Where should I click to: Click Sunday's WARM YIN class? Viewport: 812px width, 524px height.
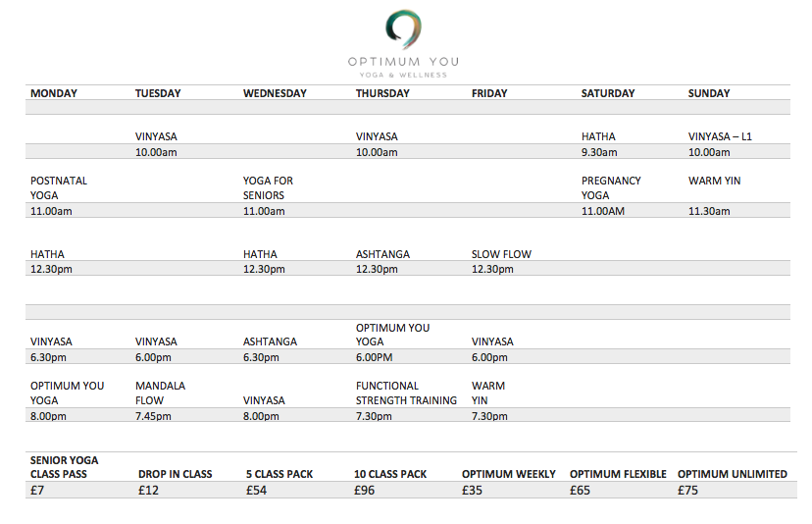click(x=714, y=182)
